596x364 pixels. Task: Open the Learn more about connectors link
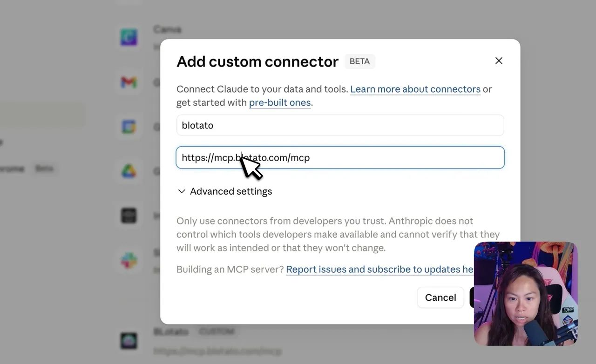[415, 89]
